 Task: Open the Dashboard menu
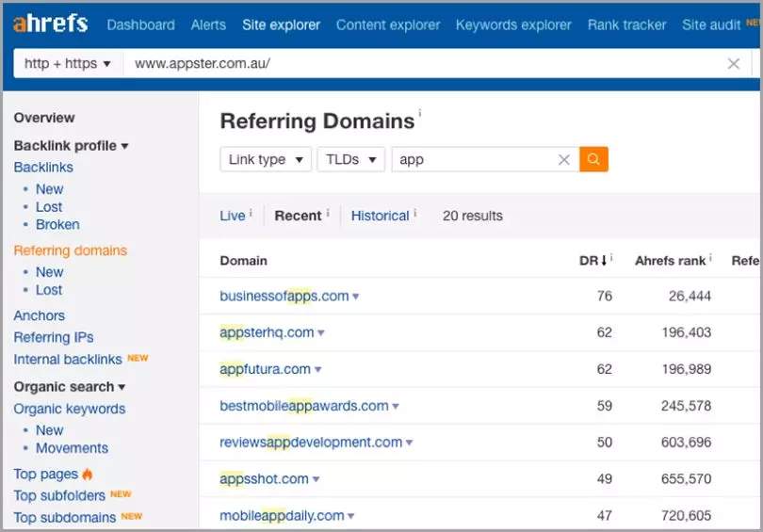pyautogui.click(x=140, y=24)
